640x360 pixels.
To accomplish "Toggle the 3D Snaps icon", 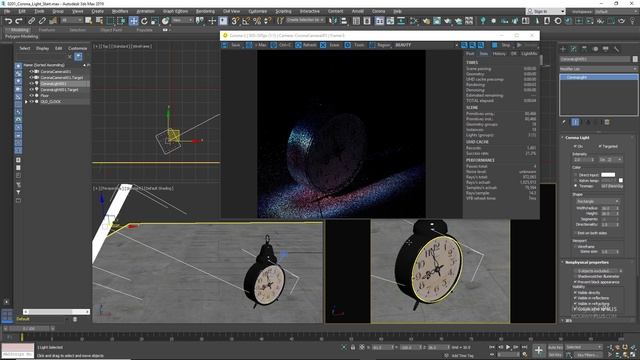I will [x=236, y=20].
